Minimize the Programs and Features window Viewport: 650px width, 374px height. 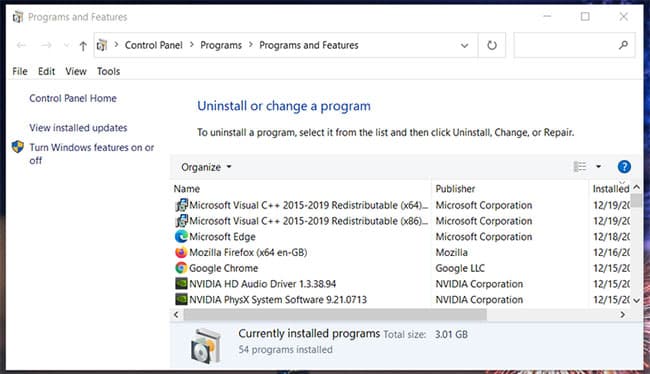tap(547, 17)
